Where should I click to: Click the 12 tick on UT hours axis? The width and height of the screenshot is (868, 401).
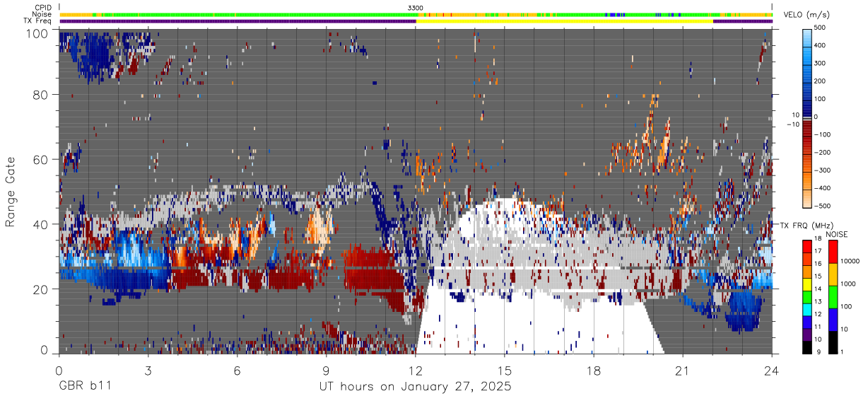pos(416,370)
